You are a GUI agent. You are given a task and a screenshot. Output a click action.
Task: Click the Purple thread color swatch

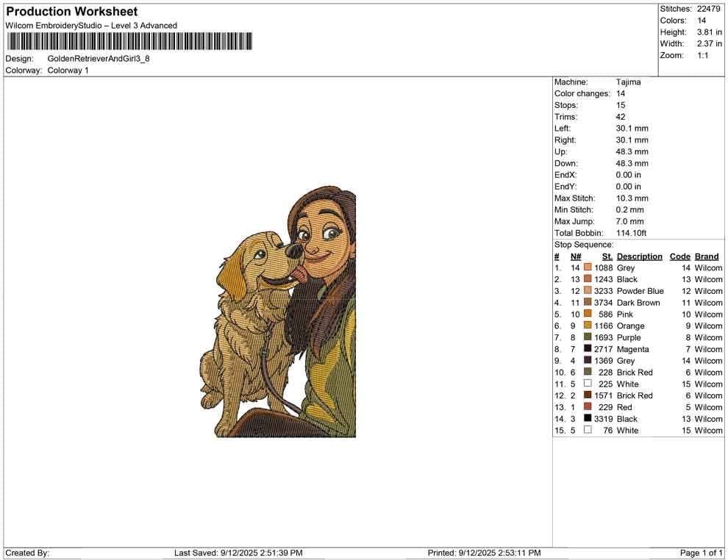pyautogui.click(x=588, y=337)
